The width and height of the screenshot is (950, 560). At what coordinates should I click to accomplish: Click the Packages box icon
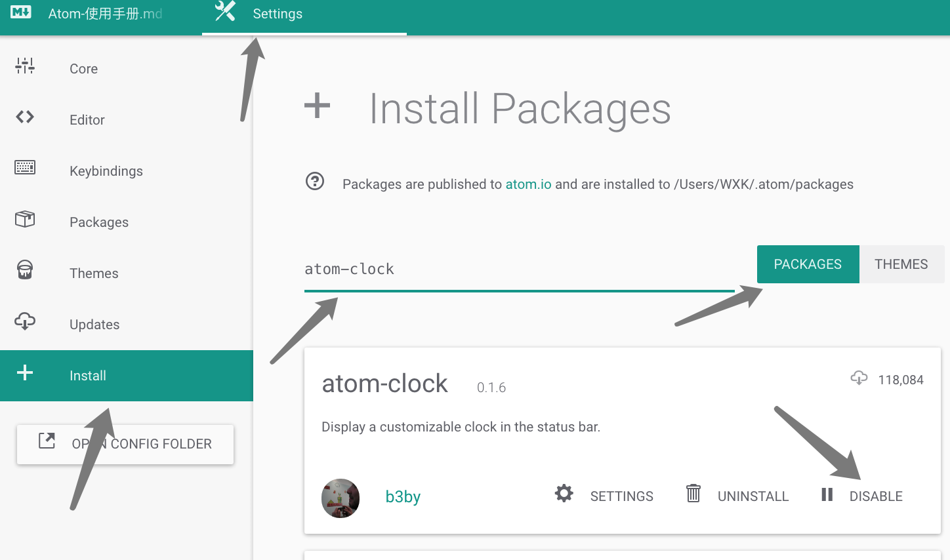coord(25,219)
